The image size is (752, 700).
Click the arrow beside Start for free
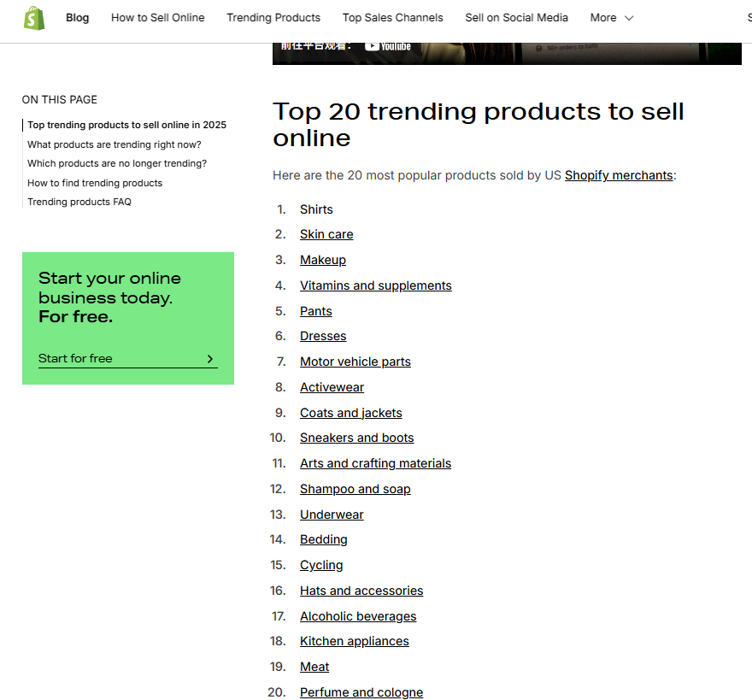coord(210,358)
